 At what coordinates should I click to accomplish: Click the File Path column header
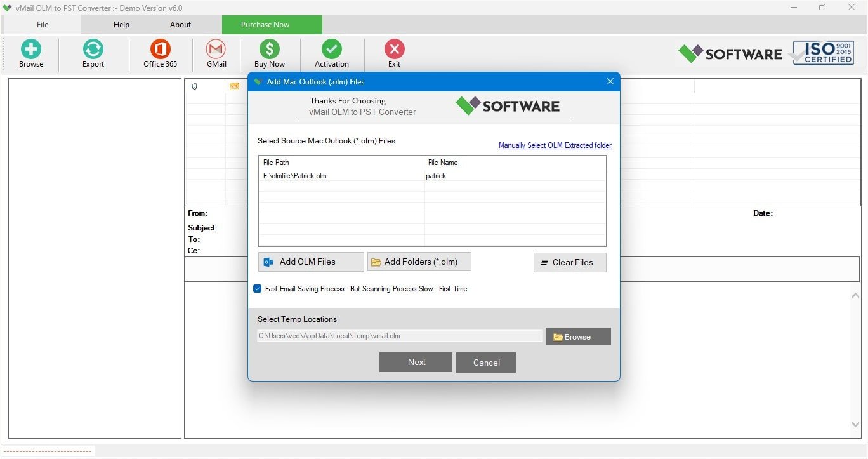(x=341, y=163)
